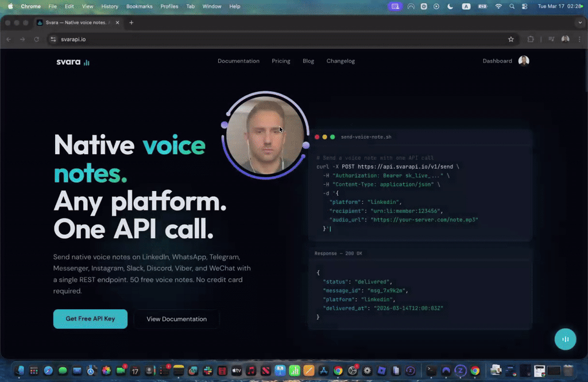This screenshot has width=588, height=382.
Task: Click the date and time in menu bar
Action: 560,6
